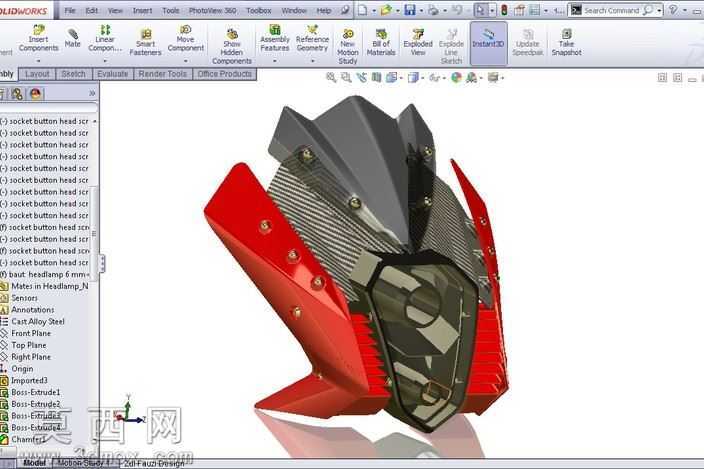Image resolution: width=704 pixels, height=469 pixels.
Task: Switch to the Render Tools tab
Action: coord(163,74)
